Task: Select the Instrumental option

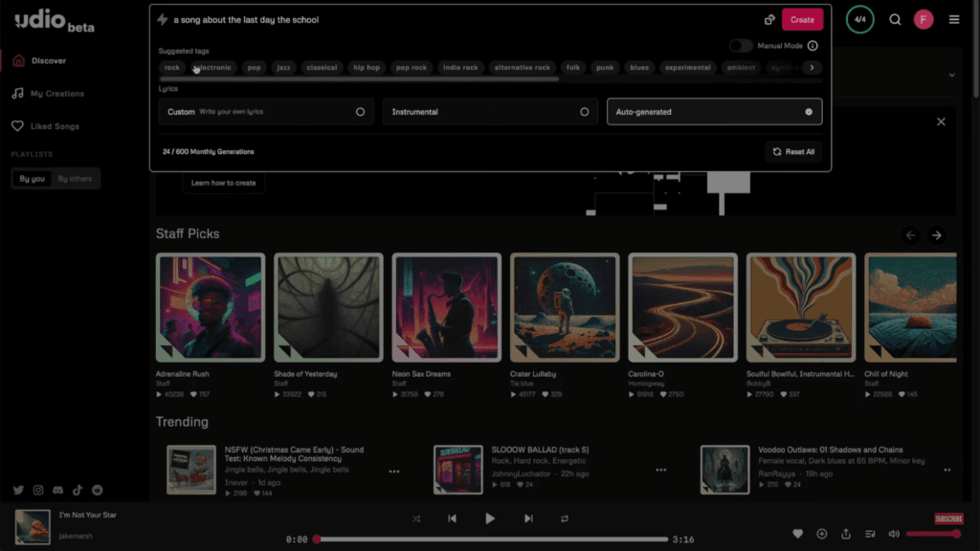Action: point(489,111)
